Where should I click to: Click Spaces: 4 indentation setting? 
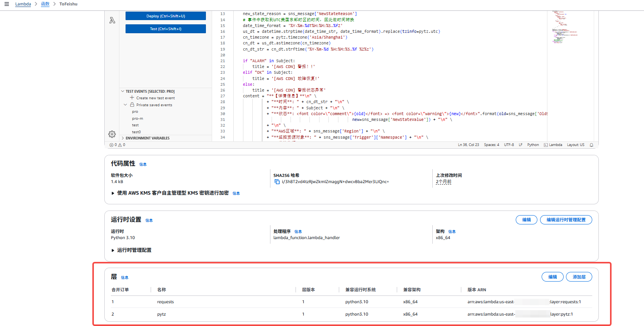[491, 145]
